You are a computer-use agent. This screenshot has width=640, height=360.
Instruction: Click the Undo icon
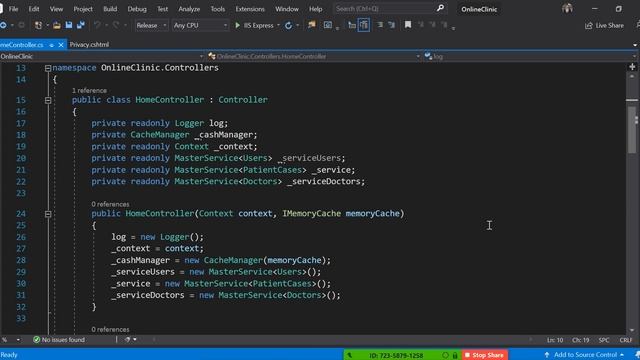click(x=97, y=25)
